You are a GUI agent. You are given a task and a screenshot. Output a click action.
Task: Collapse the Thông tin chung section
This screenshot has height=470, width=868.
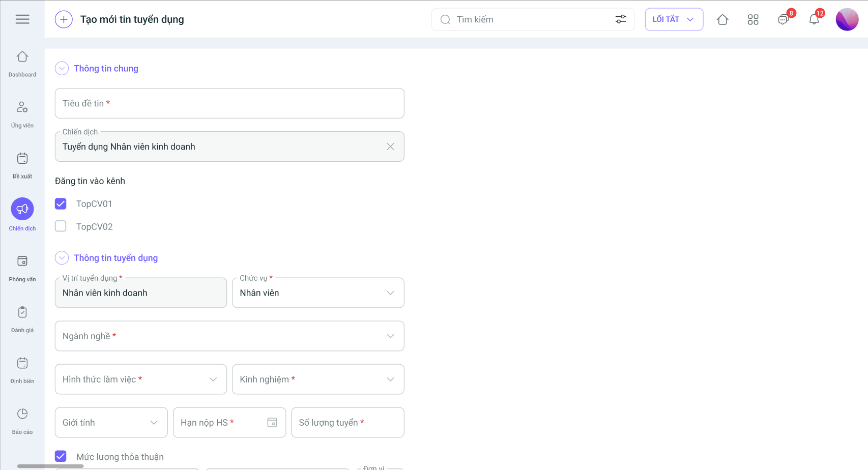(62, 68)
